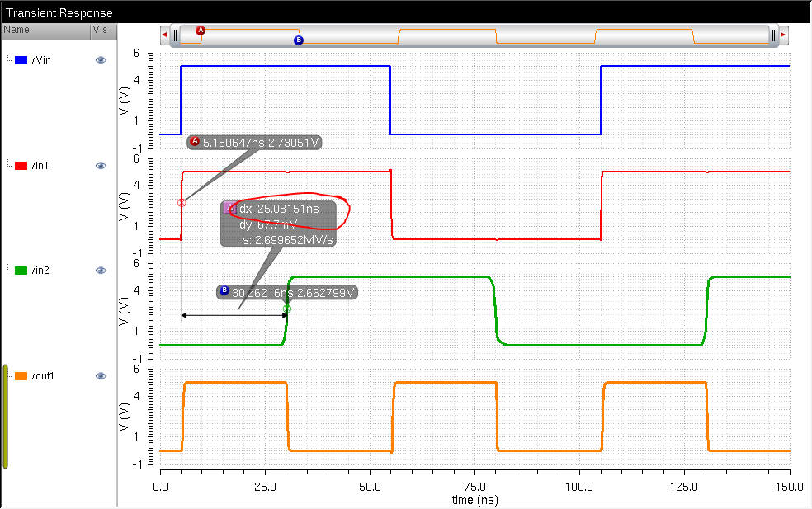This screenshot has width=812, height=509.
Task: Toggle visibility of /in2 signal
Action: 101,271
